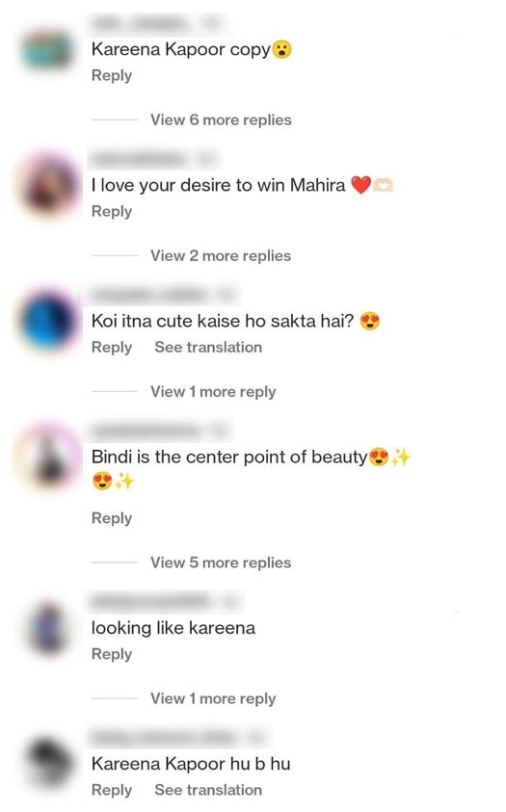Screen dimensions: 506x812
Task: Reply to I love your desire comment
Action: click(x=112, y=212)
